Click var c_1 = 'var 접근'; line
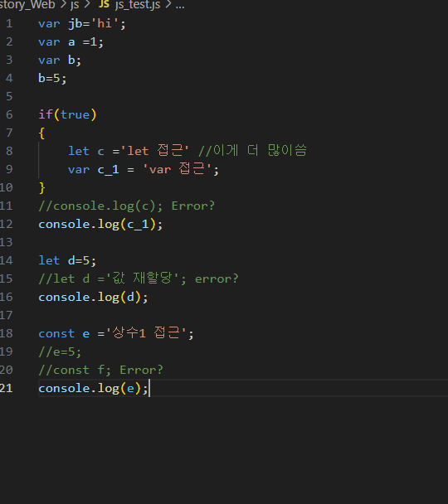Viewport: 448px width, 504px height. (144, 169)
